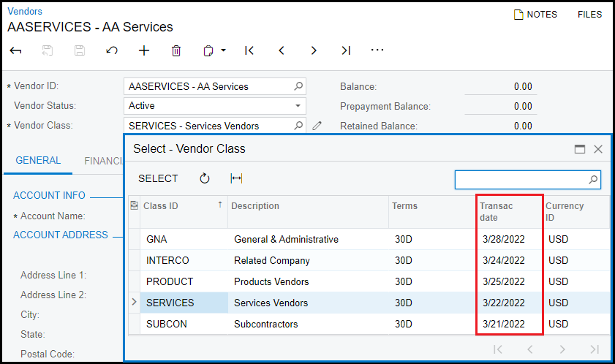Select the SUBCON class row
615x364 pixels.
click(369, 324)
